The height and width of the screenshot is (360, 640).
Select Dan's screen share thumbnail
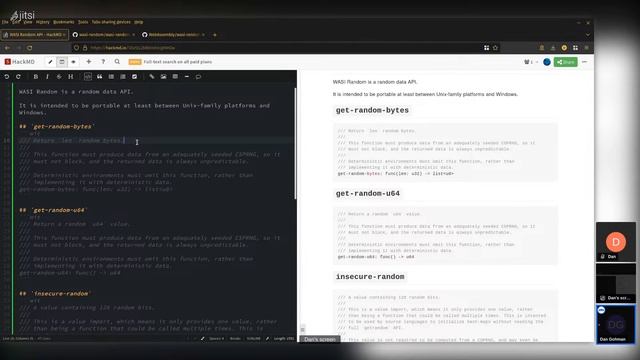(616, 283)
